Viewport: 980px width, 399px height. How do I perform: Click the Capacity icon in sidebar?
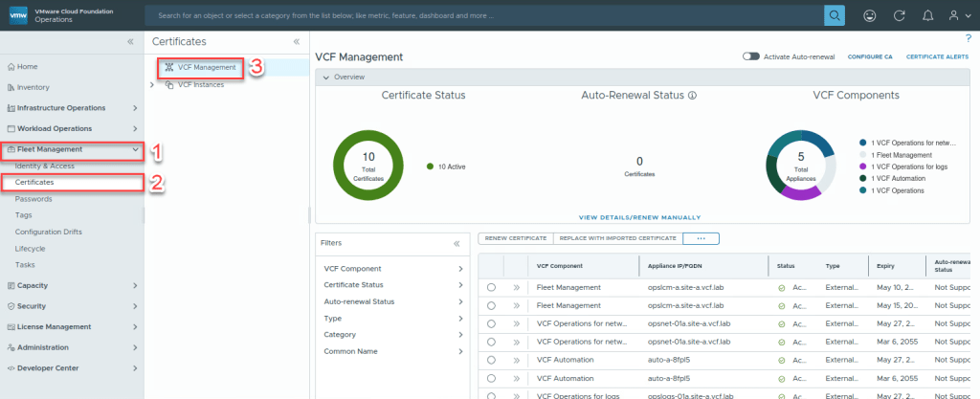pos(11,285)
